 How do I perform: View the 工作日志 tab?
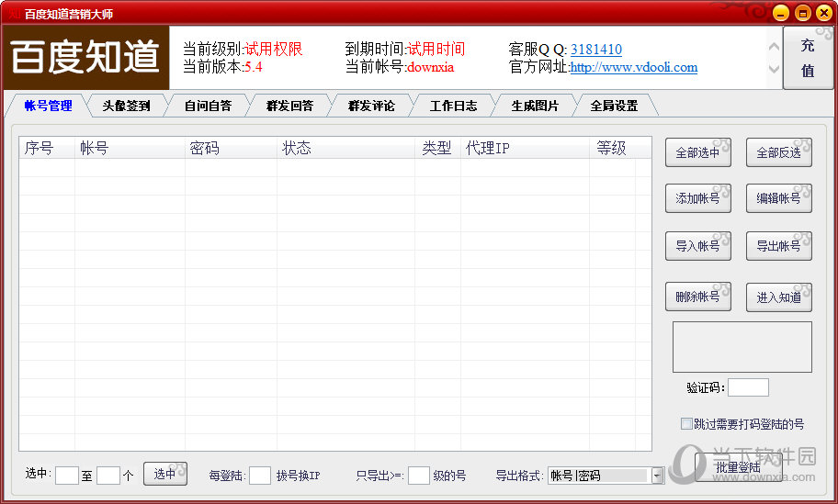pyautogui.click(x=453, y=106)
